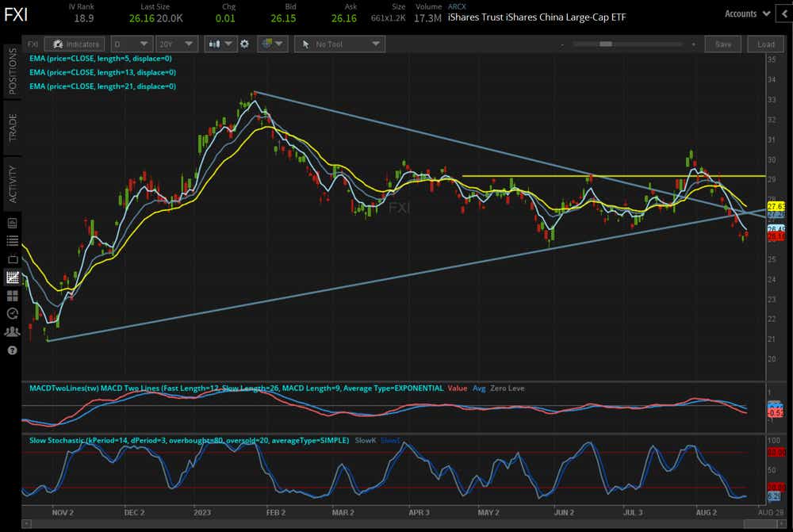Select the Charts sidebar icon

coord(13,277)
